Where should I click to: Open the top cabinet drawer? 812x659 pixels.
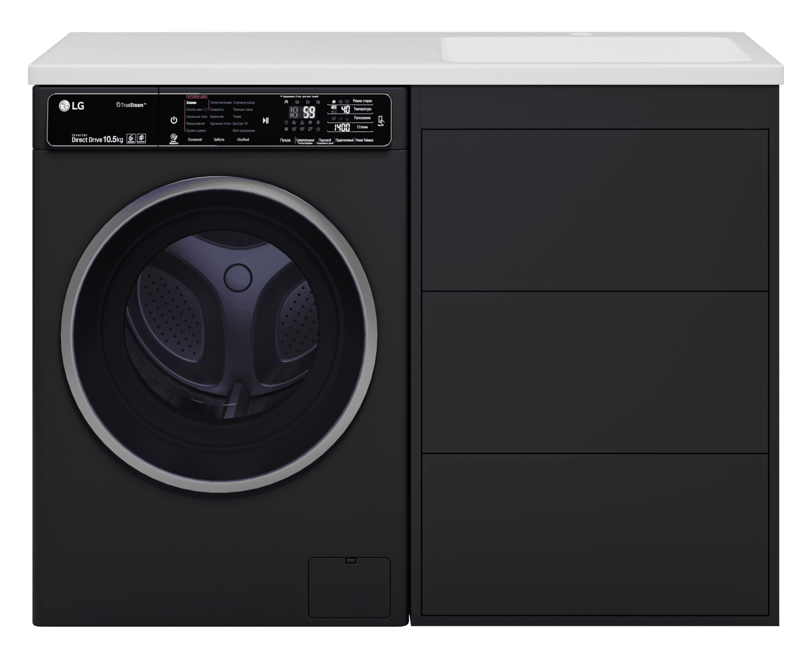pyautogui.click(x=595, y=210)
